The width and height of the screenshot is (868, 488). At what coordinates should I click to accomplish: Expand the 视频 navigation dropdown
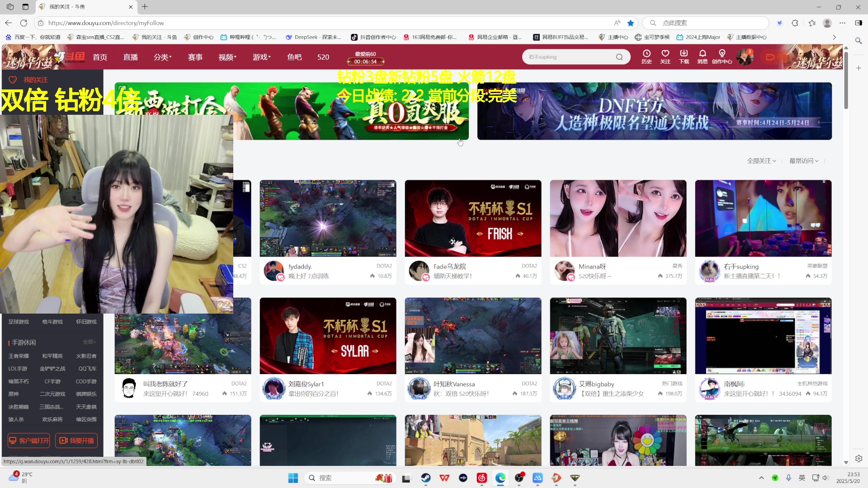[227, 57]
